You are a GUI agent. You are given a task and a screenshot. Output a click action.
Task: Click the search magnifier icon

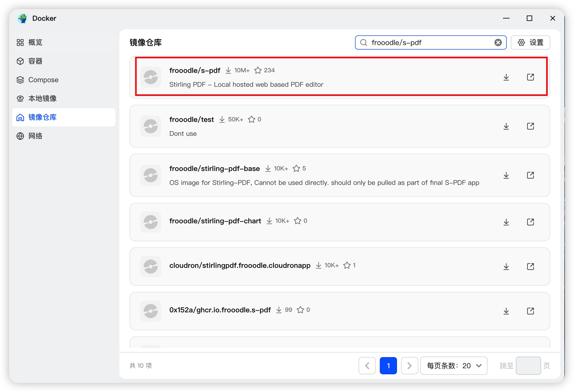click(x=364, y=43)
